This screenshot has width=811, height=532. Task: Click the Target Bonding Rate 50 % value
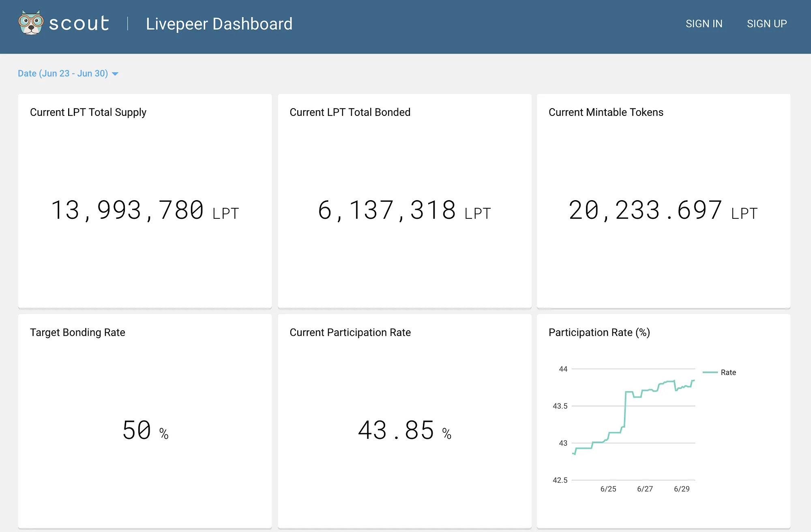click(145, 431)
